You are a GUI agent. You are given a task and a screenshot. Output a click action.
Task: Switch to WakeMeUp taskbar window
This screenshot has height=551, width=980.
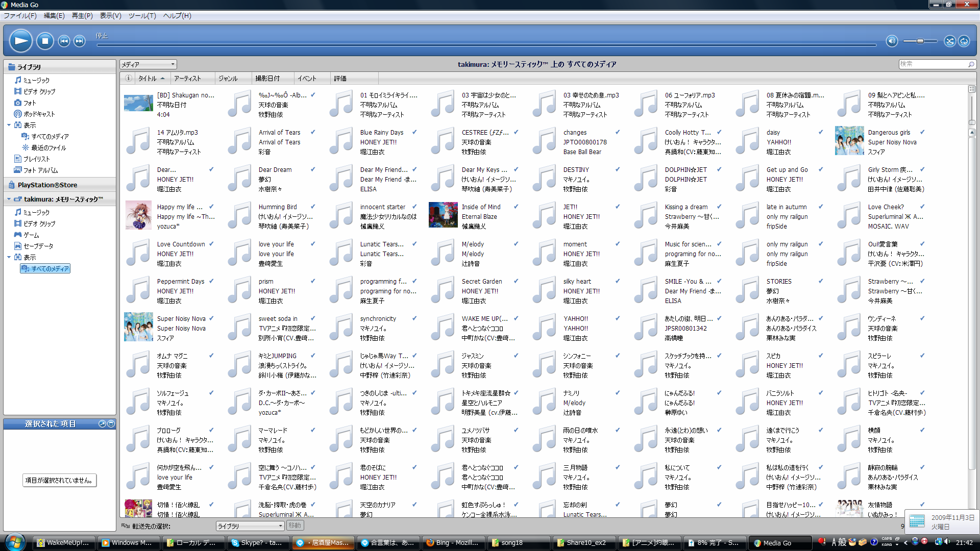point(64,543)
